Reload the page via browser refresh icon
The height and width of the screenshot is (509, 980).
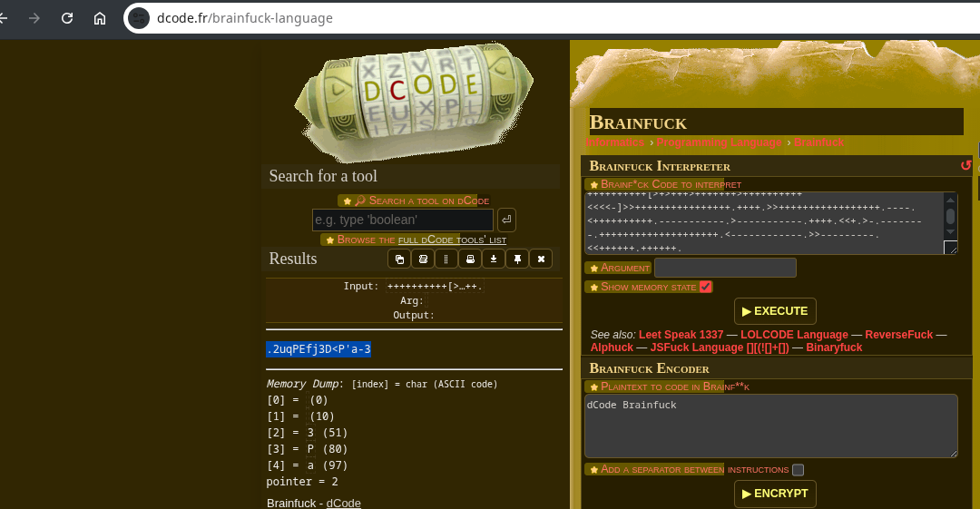click(x=67, y=18)
